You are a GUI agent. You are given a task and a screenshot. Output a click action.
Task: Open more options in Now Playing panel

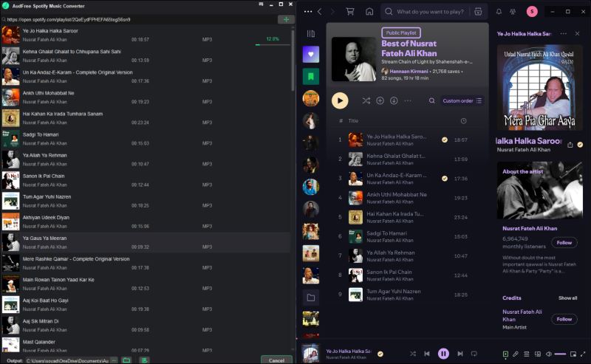tap(563, 33)
